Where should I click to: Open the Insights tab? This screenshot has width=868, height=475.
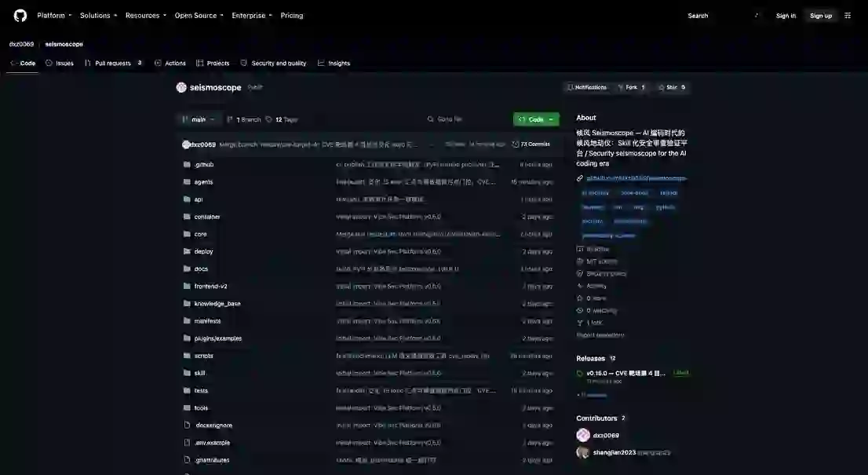click(334, 63)
